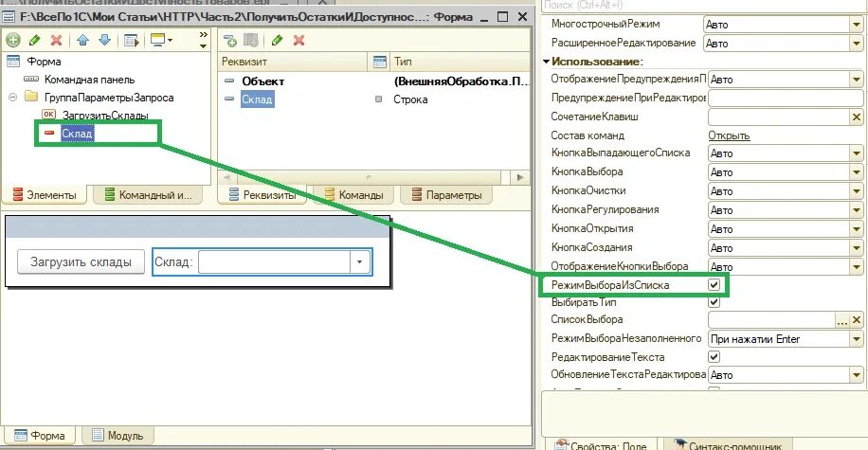Click the Открыть link next to Состав команд
This screenshot has height=450, width=868.
click(x=729, y=135)
